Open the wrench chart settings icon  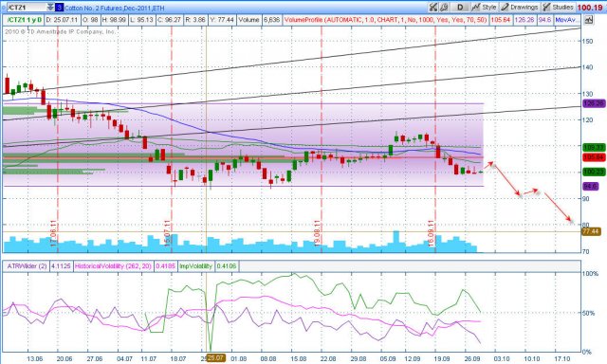coord(444,7)
